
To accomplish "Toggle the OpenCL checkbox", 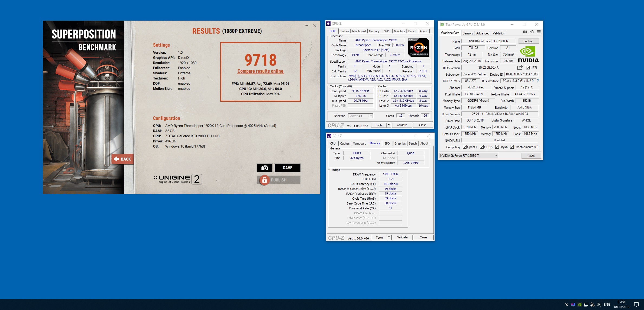I will (465, 147).
